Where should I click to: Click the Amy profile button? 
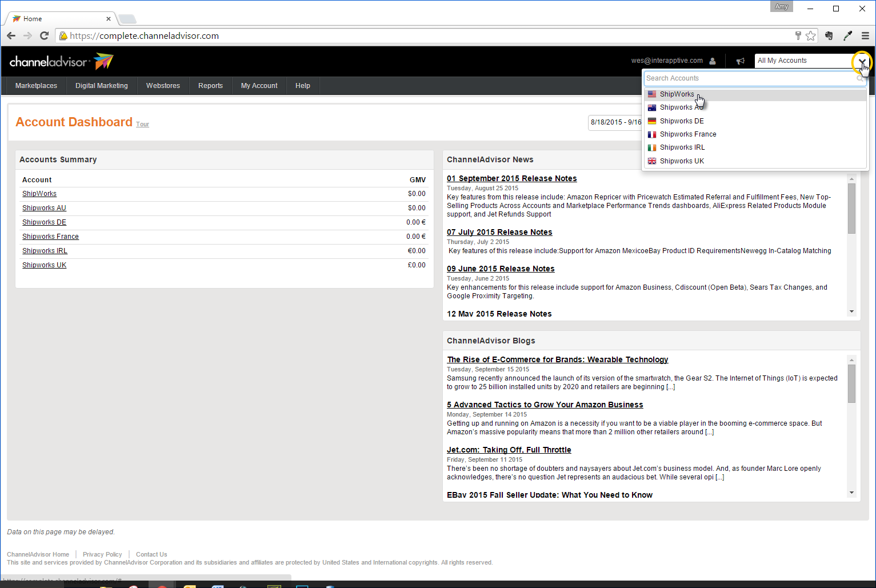point(782,7)
